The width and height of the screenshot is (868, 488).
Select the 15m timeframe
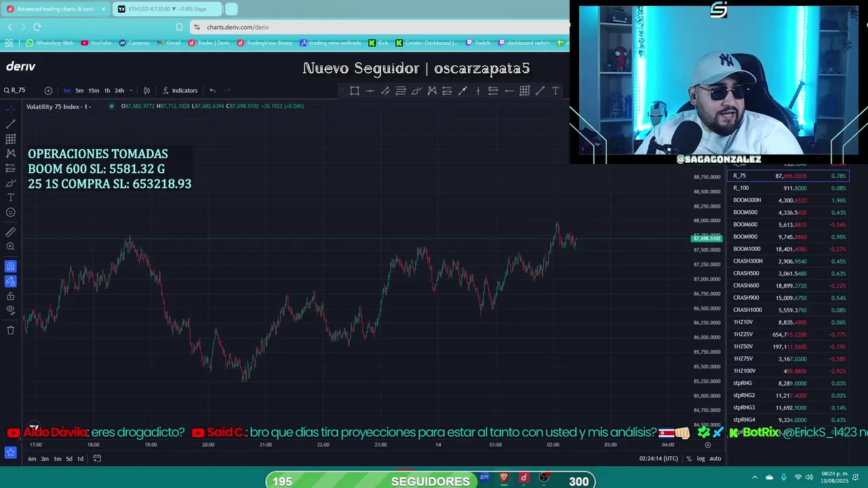point(94,90)
